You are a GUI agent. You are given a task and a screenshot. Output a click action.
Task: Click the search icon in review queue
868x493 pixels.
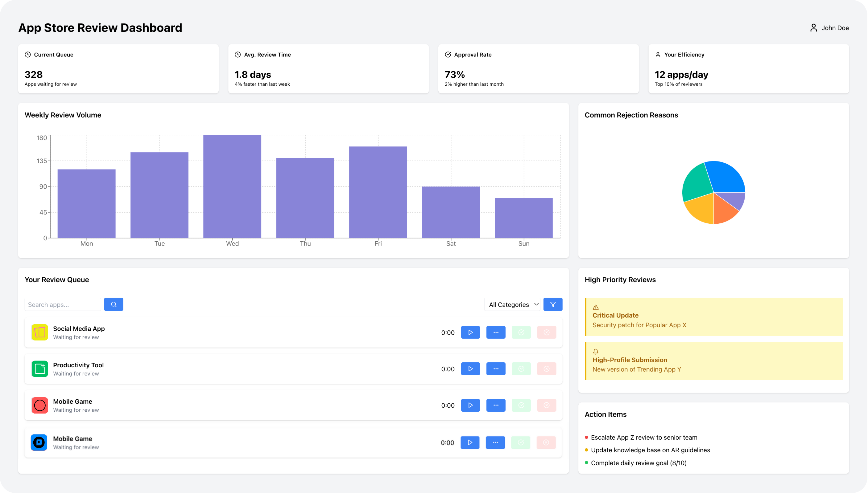click(x=113, y=304)
